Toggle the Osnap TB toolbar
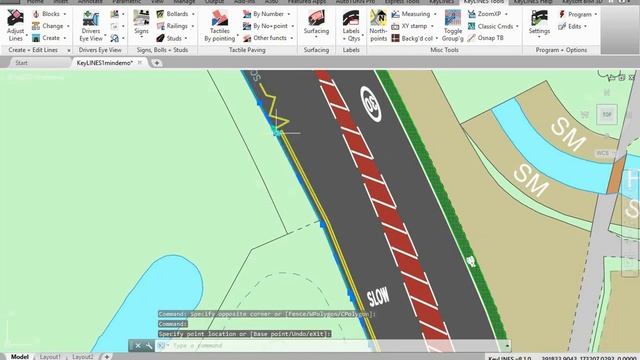The height and width of the screenshot is (360, 640). click(485, 38)
